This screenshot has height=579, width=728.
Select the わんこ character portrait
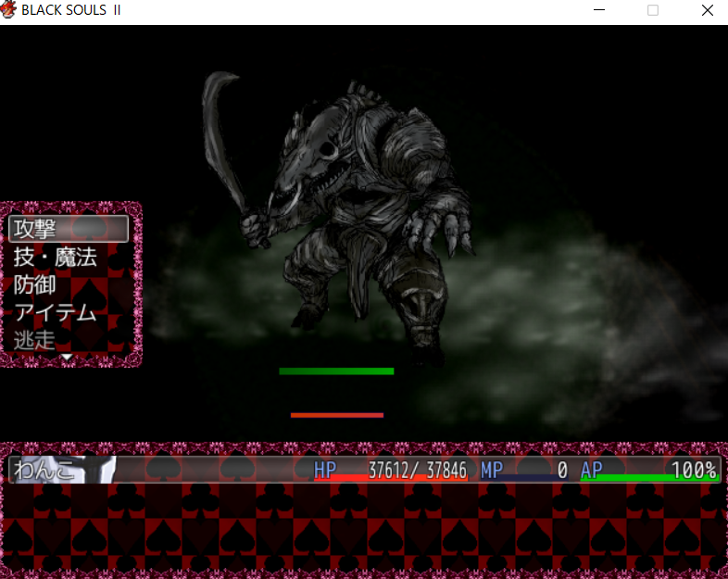click(63, 470)
